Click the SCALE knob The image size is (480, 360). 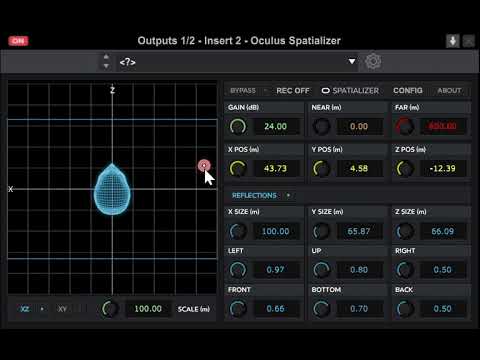111,309
